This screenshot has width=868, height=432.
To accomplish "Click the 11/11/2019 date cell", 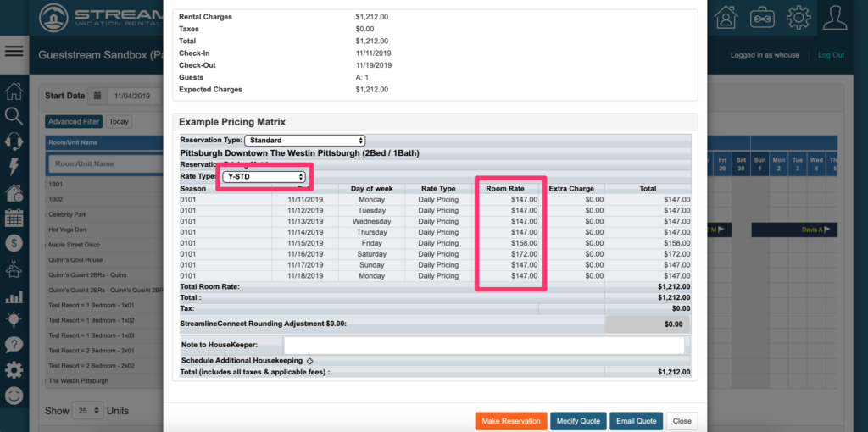I will 305,200.
